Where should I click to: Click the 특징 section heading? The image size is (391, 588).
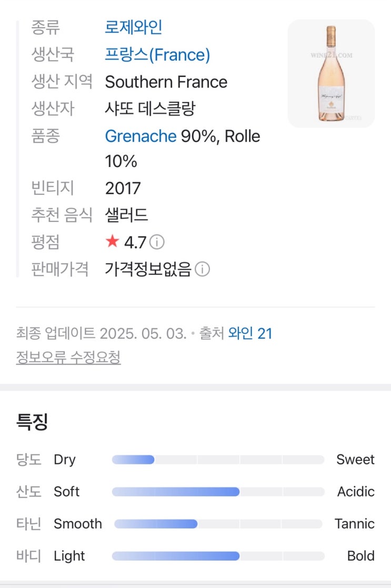32,422
